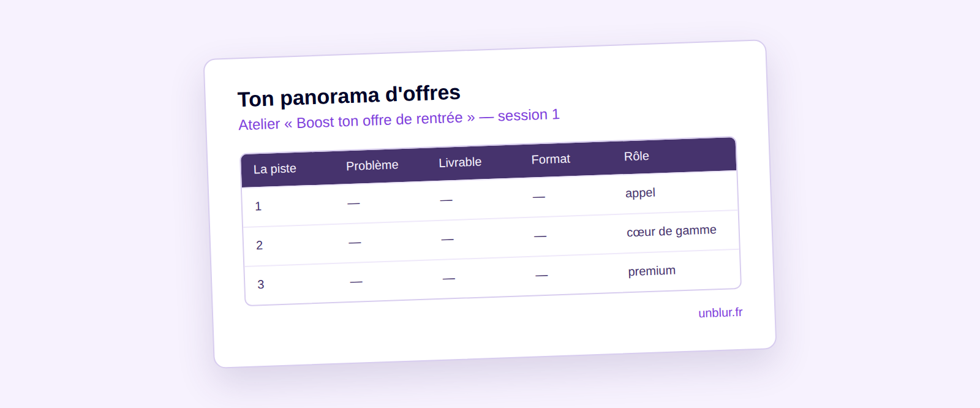
Task: Click piste number 1 cell
Action: click(x=258, y=206)
